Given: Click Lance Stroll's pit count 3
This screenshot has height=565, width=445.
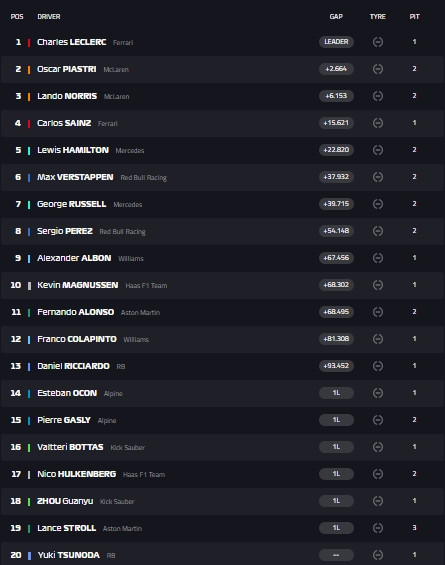Looking at the screenshot, I should coord(414,528).
